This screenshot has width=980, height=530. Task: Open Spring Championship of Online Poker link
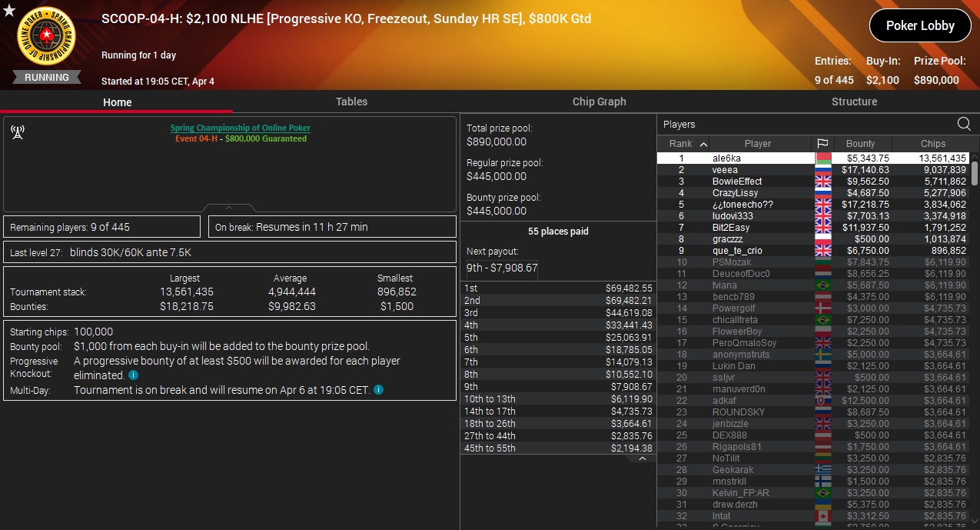pos(241,128)
